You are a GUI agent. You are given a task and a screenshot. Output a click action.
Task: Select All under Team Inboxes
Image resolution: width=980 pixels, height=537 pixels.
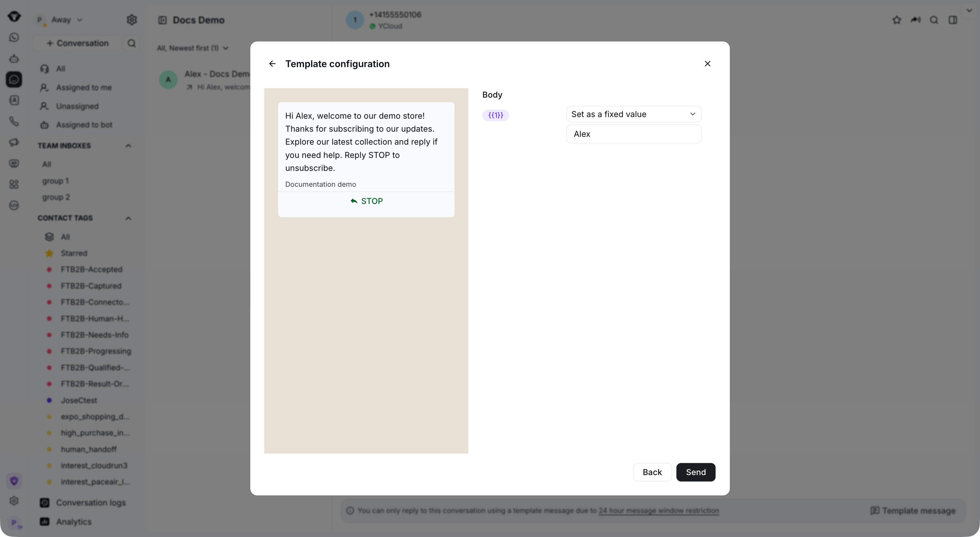46,164
